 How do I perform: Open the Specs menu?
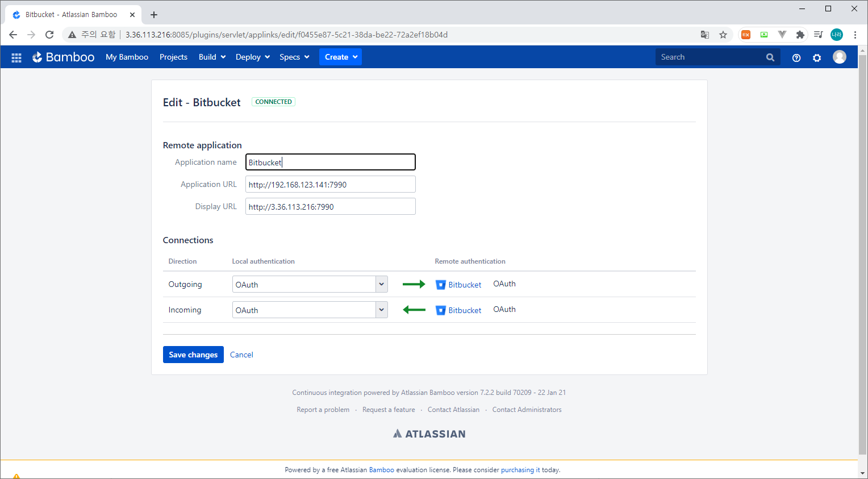(x=294, y=57)
